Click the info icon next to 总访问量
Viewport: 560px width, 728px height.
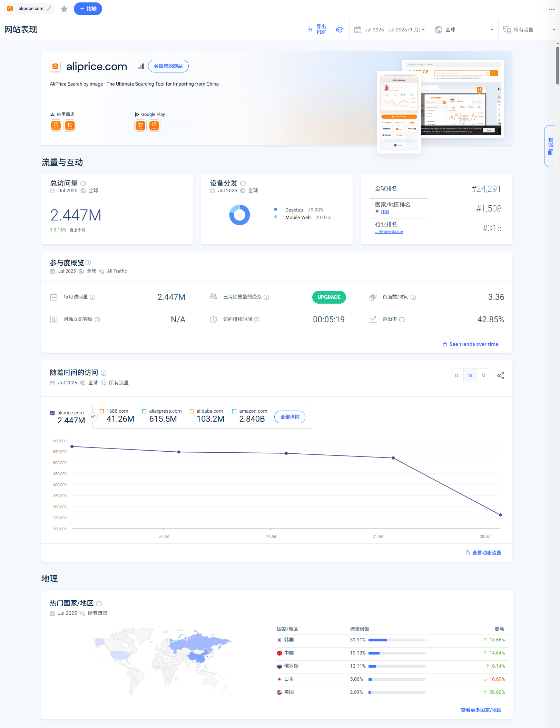[83, 183]
